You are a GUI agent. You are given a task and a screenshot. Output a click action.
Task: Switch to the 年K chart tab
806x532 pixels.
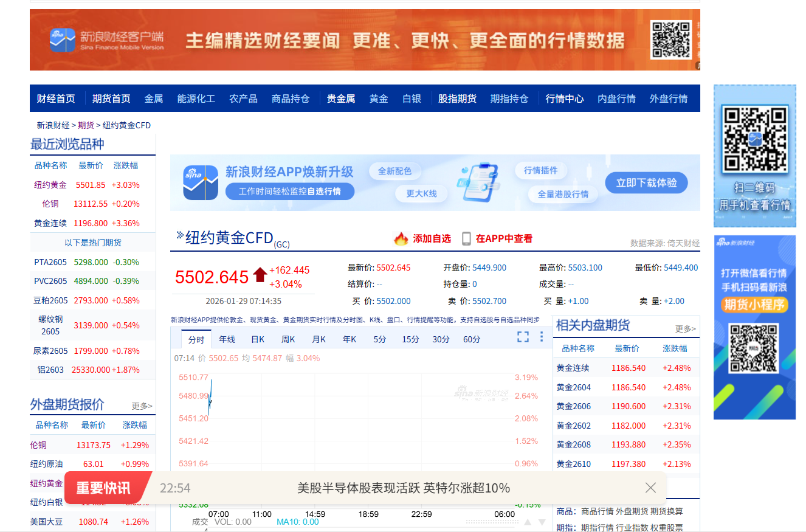(x=350, y=339)
